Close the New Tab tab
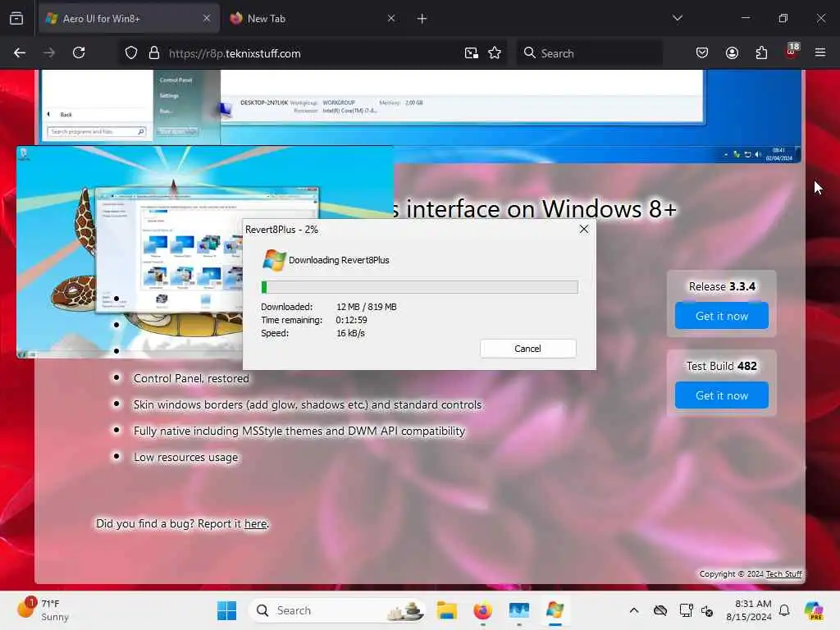The height and width of the screenshot is (630, 840). (391, 18)
